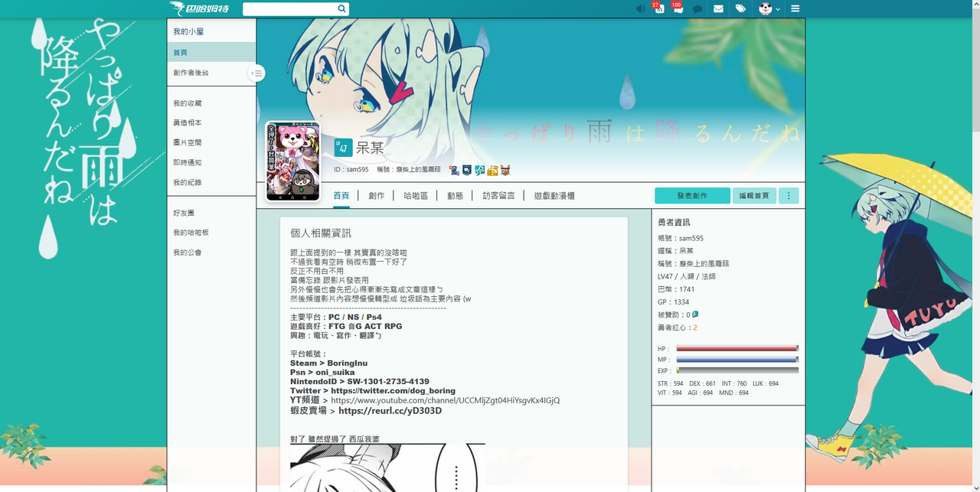Switch to the 訪客留言 tab
Viewport: 980px width, 492px height.
[x=498, y=196]
